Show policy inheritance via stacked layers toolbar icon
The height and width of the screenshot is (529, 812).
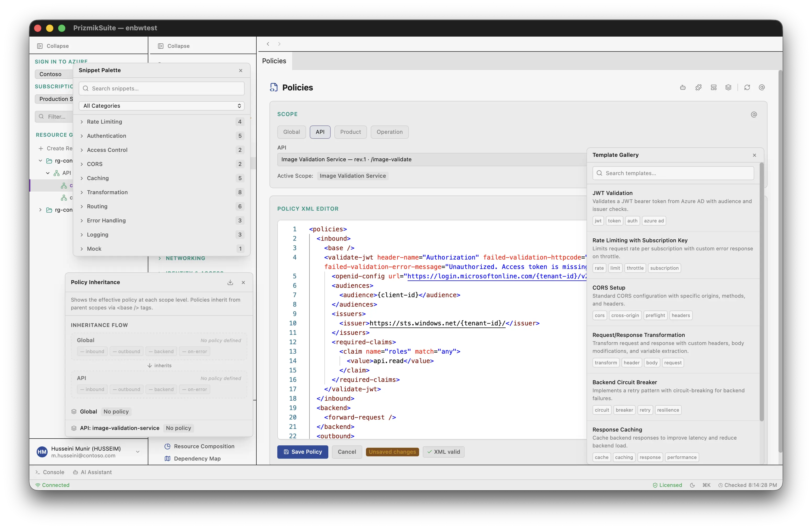728,88
